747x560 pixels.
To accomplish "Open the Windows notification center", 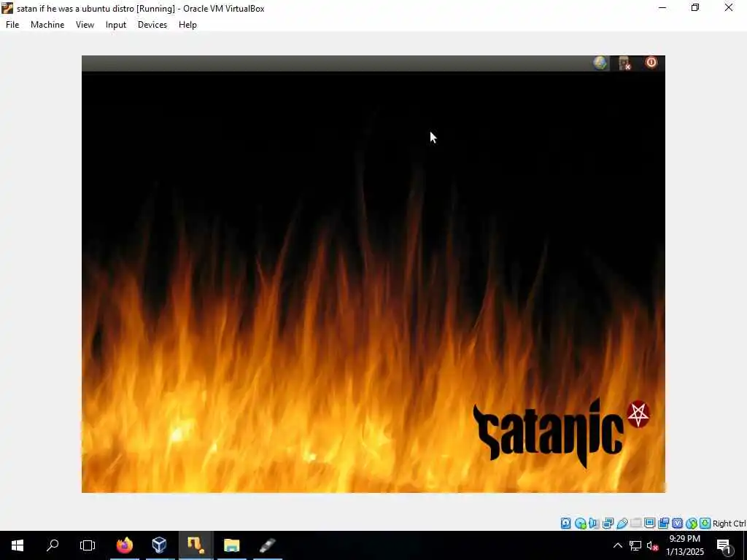I will [724, 546].
